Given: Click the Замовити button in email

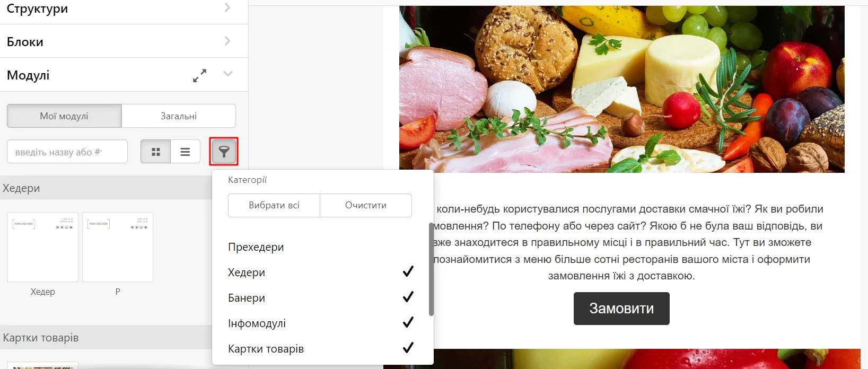Looking at the screenshot, I should [x=621, y=309].
